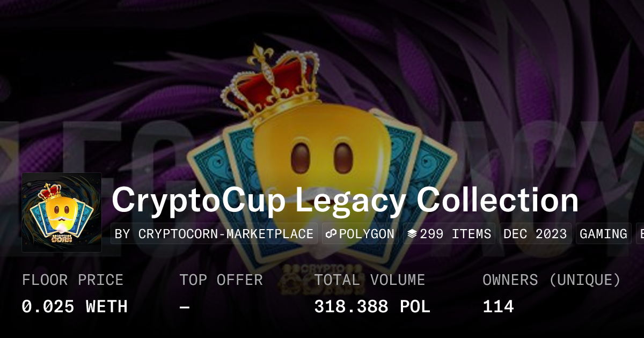Image resolution: width=644 pixels, height=338 pixels.
Task: Click the CryptoCup Legacy Collection title
Action: [345, 201]
